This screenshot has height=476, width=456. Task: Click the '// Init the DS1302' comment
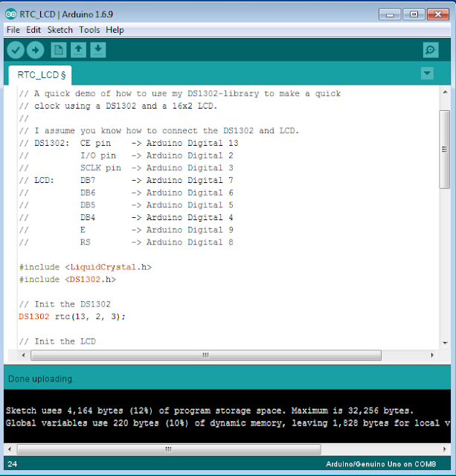pos(65,304)
